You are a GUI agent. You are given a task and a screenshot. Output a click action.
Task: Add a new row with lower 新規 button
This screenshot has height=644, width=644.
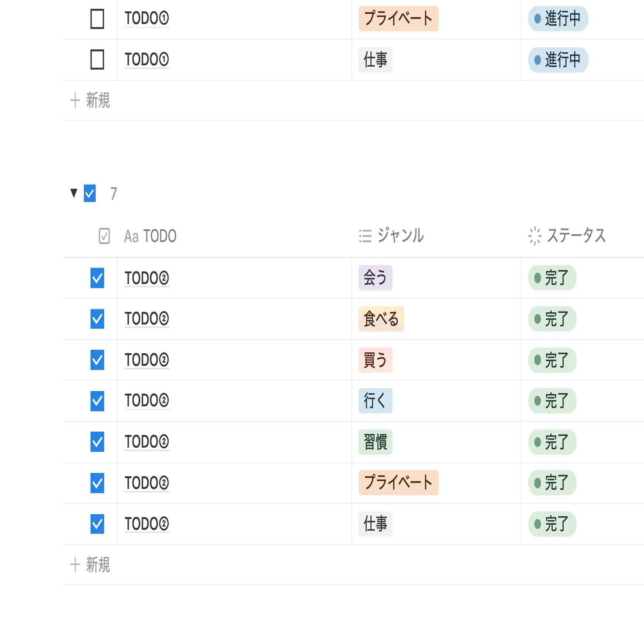coord(90,564)
